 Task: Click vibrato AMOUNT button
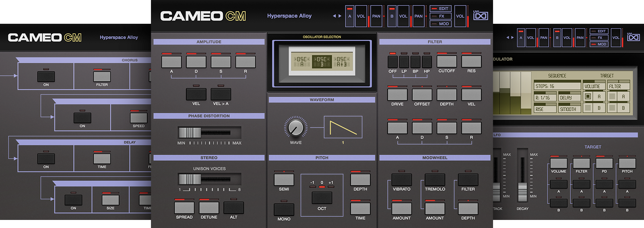(x=402, y=209)
